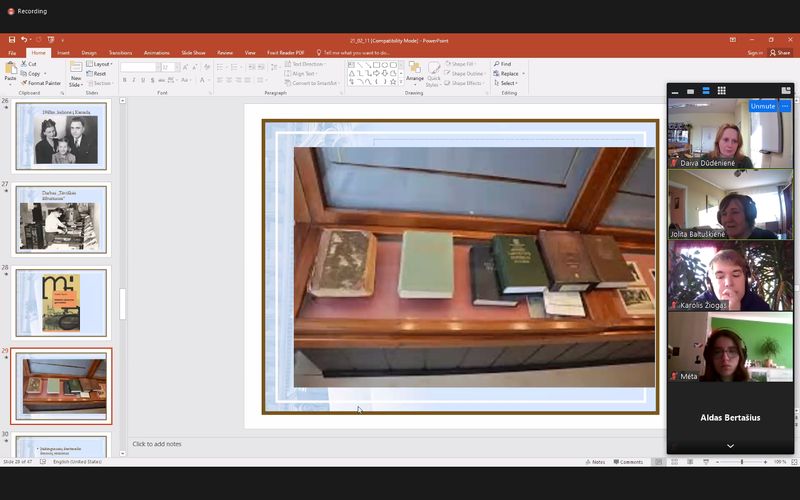
Task: Click the Unmute button on video
Action: pyautogui.click(x=762, y=106)
